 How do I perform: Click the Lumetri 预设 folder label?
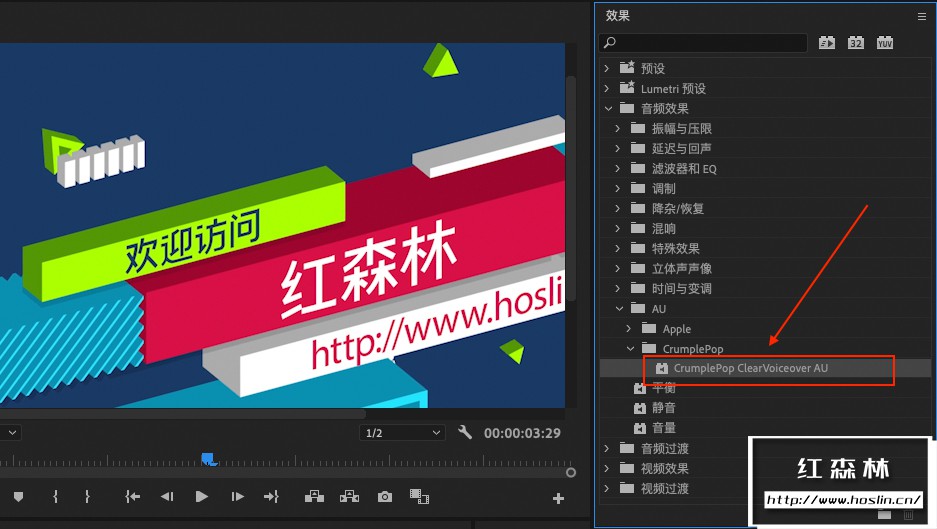coord(673,88)
